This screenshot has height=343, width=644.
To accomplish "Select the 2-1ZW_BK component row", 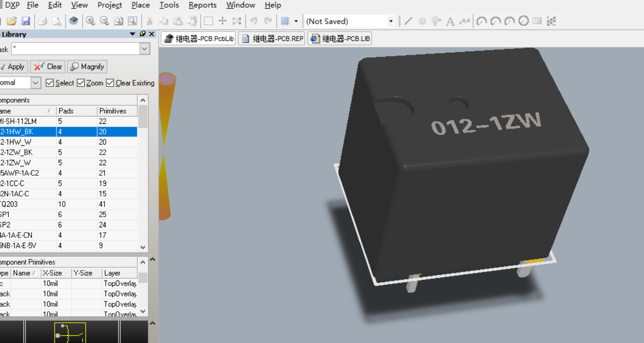I will pos(69,153).
